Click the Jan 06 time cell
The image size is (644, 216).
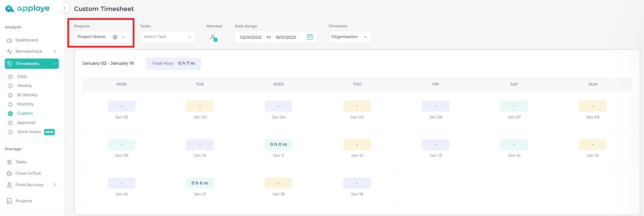[435, 106]
